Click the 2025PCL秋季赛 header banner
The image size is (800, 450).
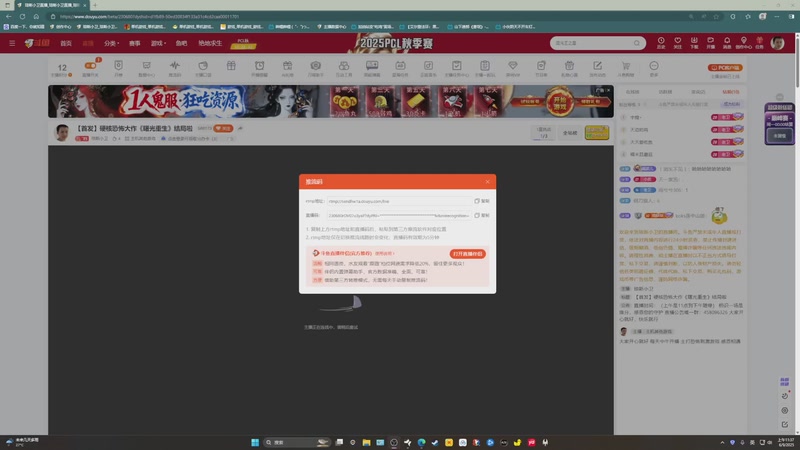click(x=397, y=43)
